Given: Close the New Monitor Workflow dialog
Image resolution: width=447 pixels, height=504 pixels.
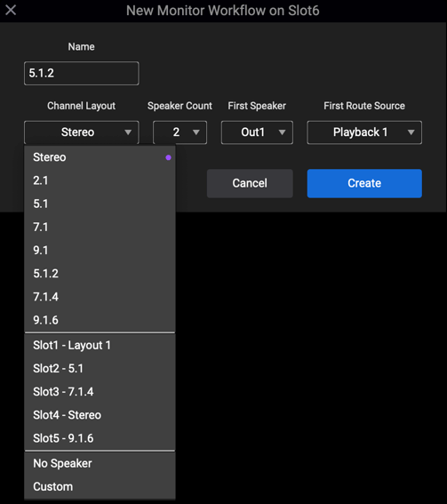Looking at the screenshot, I should pyautogui.click(x=11, y=10).
